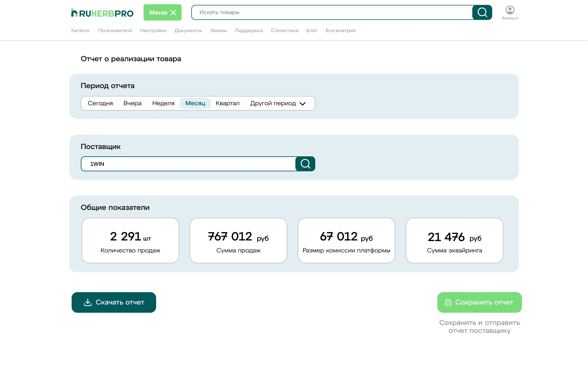Open the Блог menu item
The width and height of the screenshot is (588, 387).
(x=312, y=30)
